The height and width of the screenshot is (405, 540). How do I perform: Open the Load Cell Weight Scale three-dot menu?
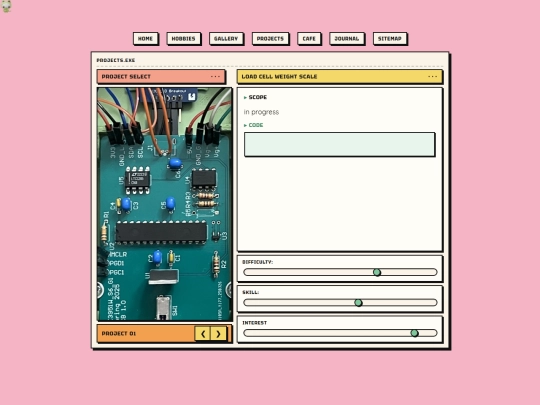tap(433, 76)
